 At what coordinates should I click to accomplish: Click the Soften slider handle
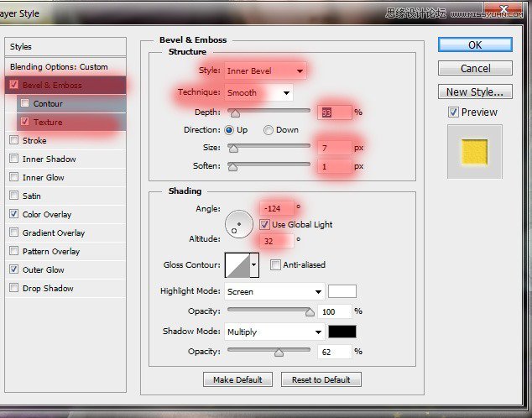(232, 167)
